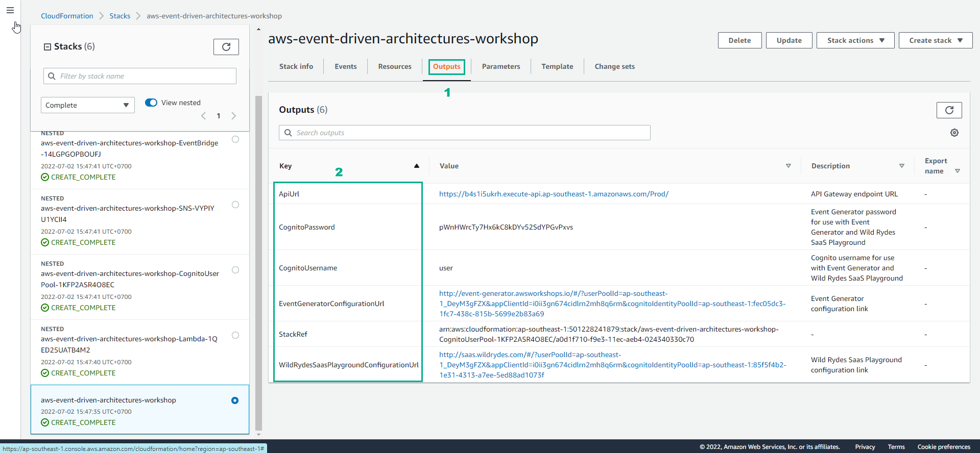Sort outputs by Value column

click(788, 166)
